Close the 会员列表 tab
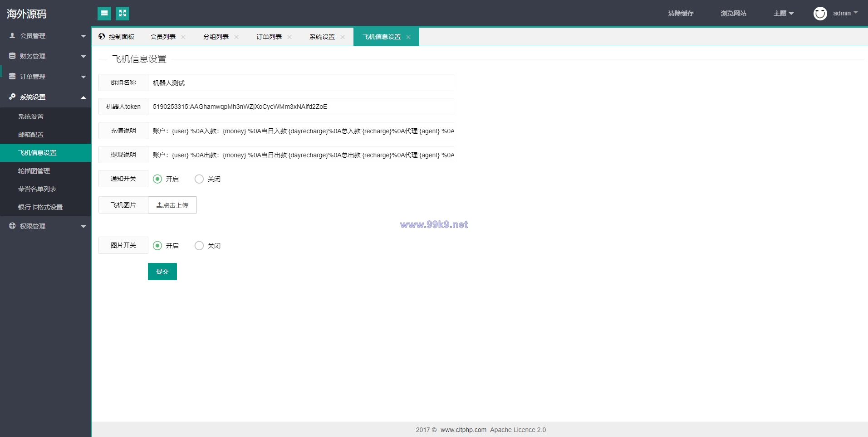The height and width of the screenshot is (437, 868). [x=183, y=37]
